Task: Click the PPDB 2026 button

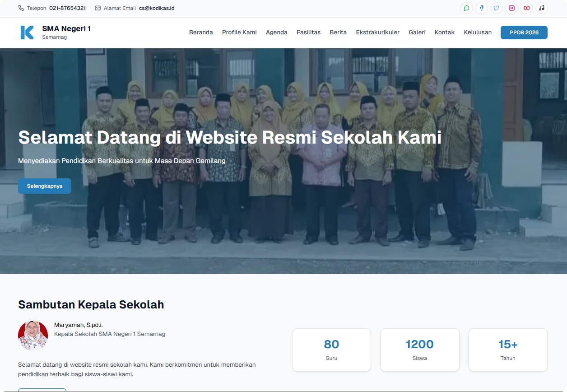Action: [x=524, y=33]
